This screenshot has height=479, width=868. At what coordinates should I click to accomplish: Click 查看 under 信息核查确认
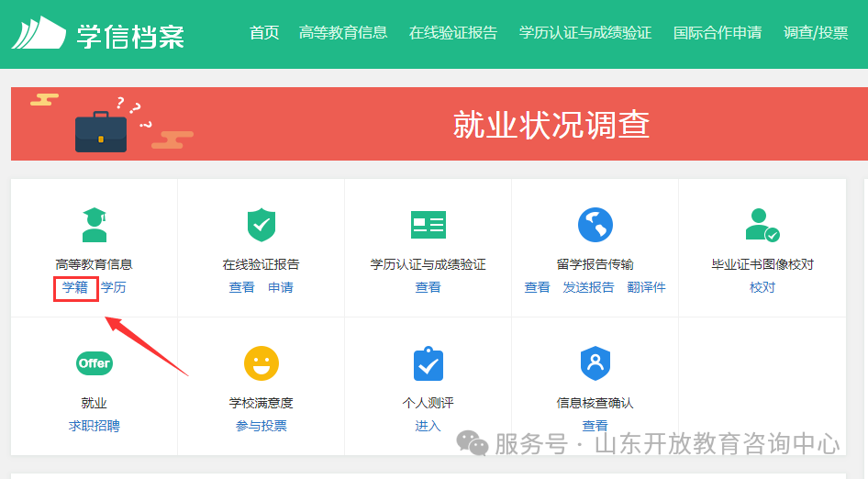(595, 426)
